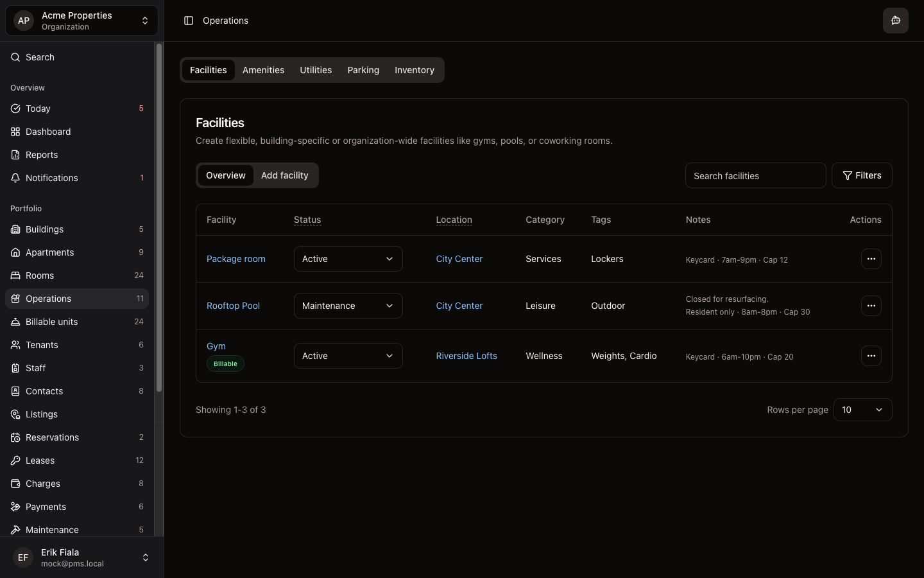Click the Search facilities input field
924x578 pixels.
755,175
